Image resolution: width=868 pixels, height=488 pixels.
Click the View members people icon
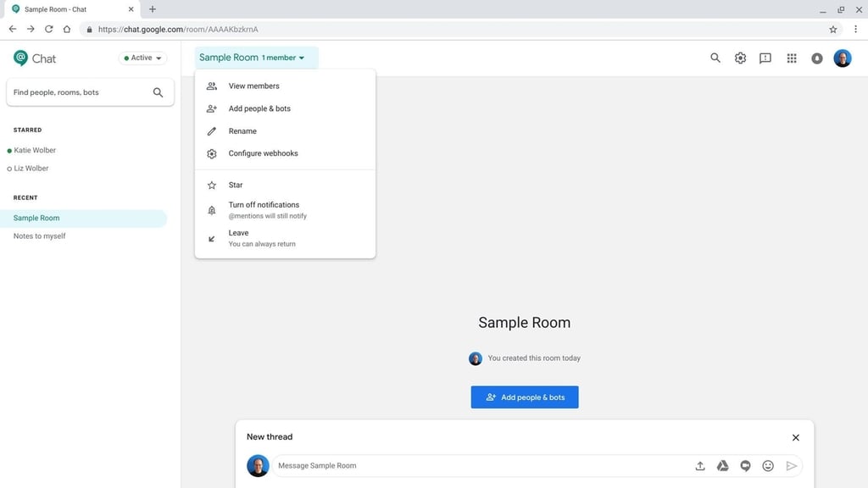(x=211, y=86)
